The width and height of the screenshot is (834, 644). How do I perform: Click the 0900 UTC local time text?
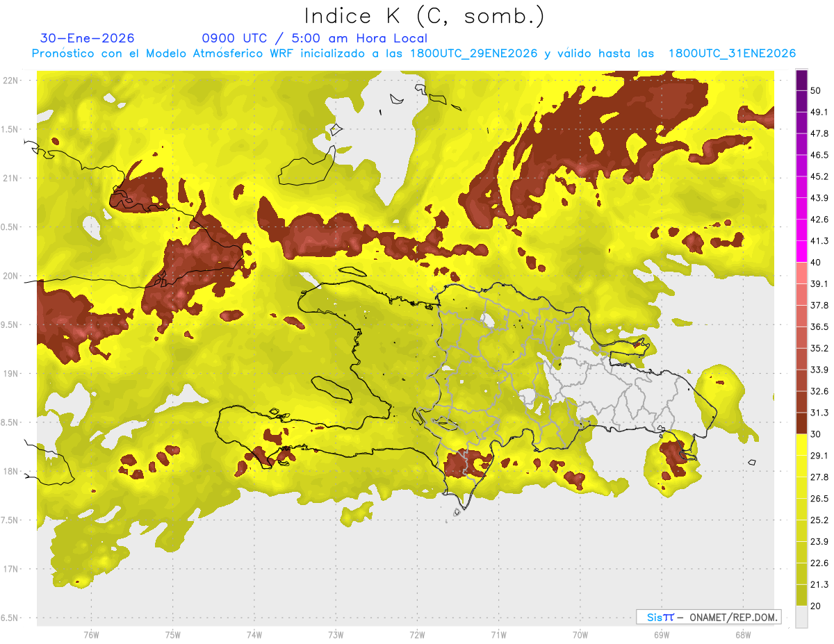click(314, 38)
